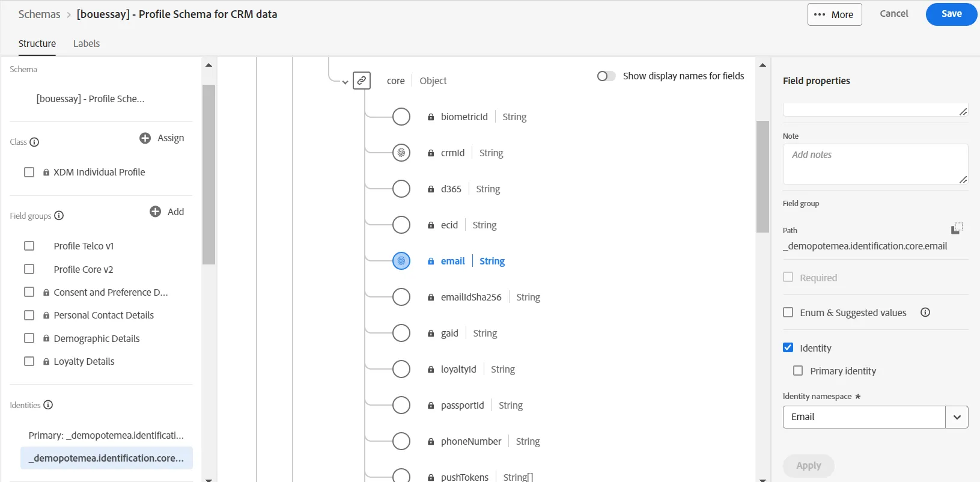980x482 pixels.
Task: Check the Profile Core v2 checkbox
Action: tap(29, 269)
